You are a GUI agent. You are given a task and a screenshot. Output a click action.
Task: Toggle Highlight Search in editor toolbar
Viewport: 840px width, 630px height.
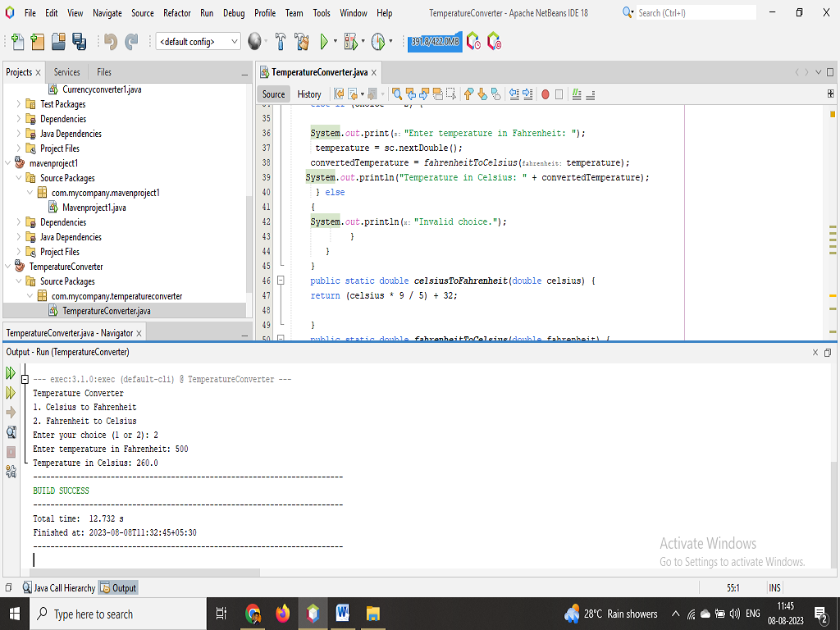[x=438, y=94]
